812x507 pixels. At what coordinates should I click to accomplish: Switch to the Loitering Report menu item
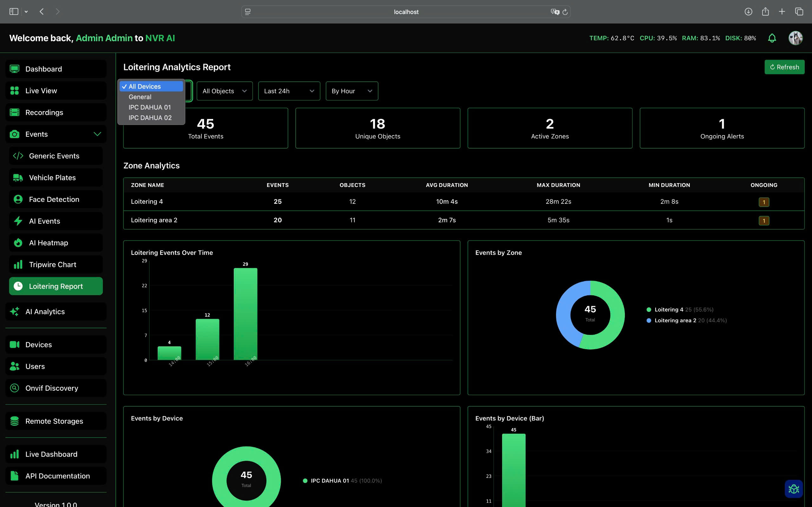56,286
